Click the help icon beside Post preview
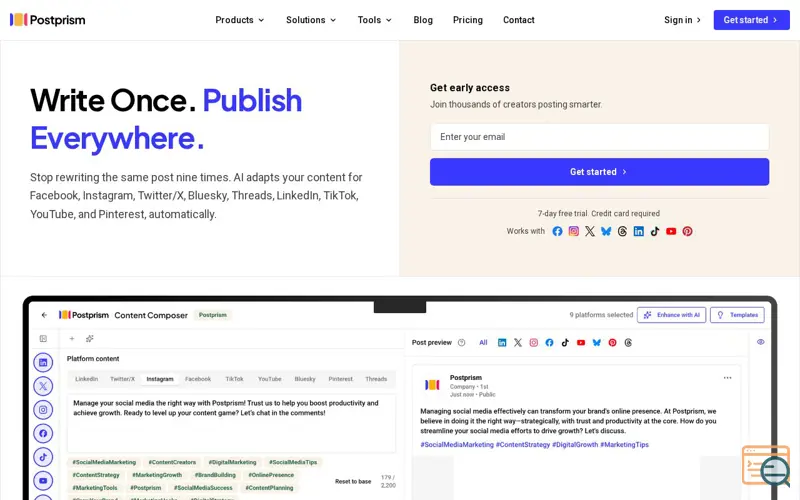This screenshot has width=800, height=500. [x=462, y=343]
